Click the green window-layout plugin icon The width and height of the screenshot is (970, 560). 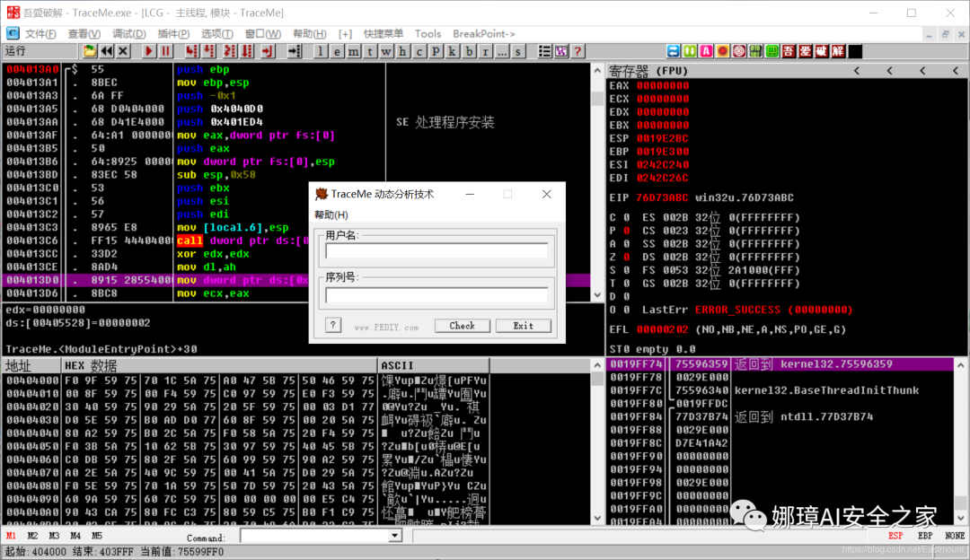[x=772, y=51]
